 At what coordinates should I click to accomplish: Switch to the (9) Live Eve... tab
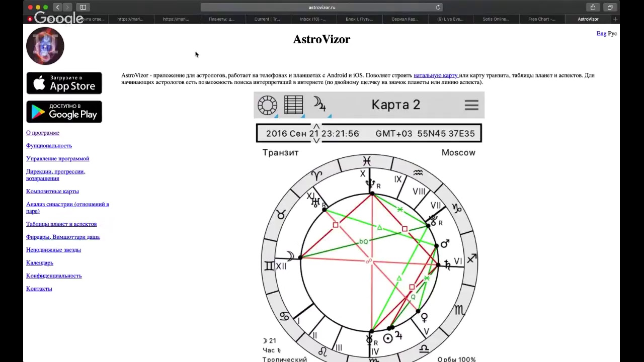tap(450, 19)
